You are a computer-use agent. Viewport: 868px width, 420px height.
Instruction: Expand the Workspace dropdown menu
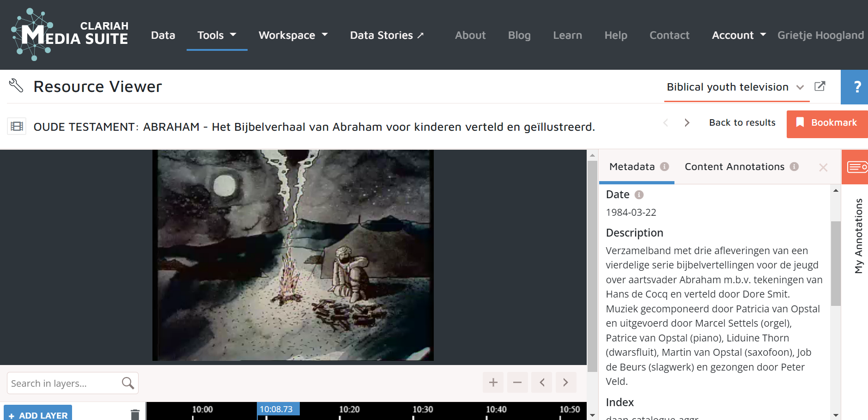[x=293, y=35]
